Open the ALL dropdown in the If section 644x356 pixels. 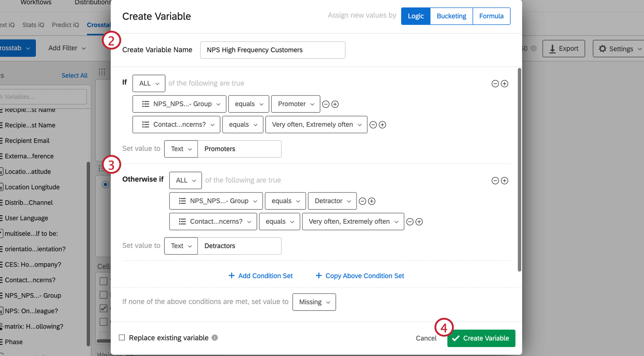[x=148, y=83]
